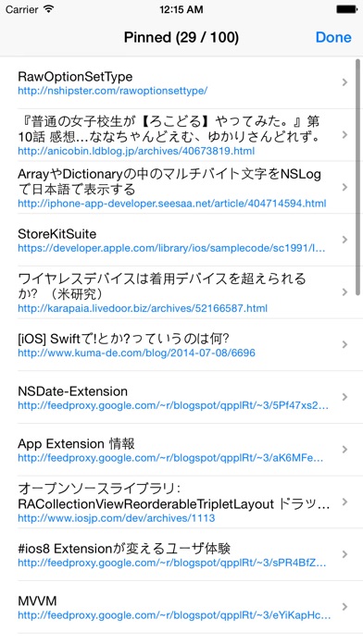The image size is (363, 644).
Task: Open the anicobin.ldblog.jp archive link
Action: [136, 151]
